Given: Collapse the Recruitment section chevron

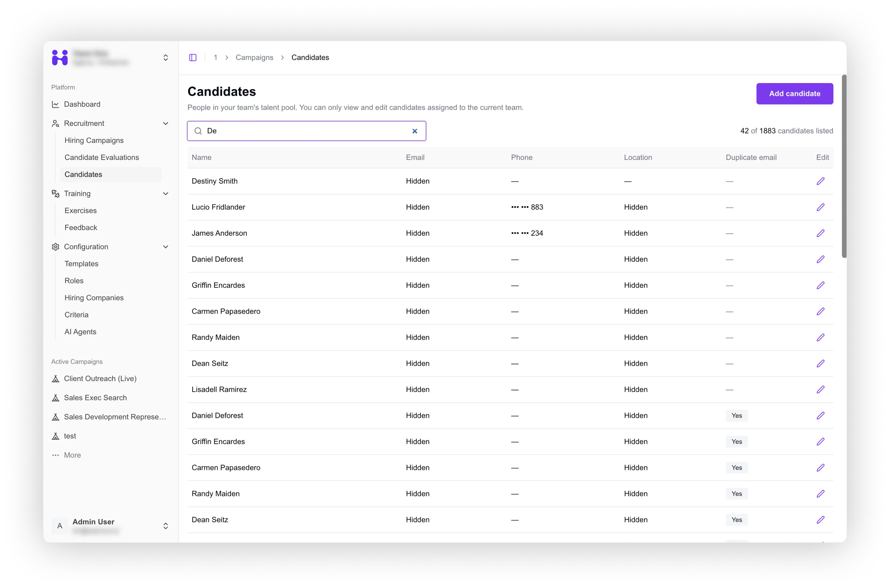Looking at the screenshot, I should [x=165, y=123].
